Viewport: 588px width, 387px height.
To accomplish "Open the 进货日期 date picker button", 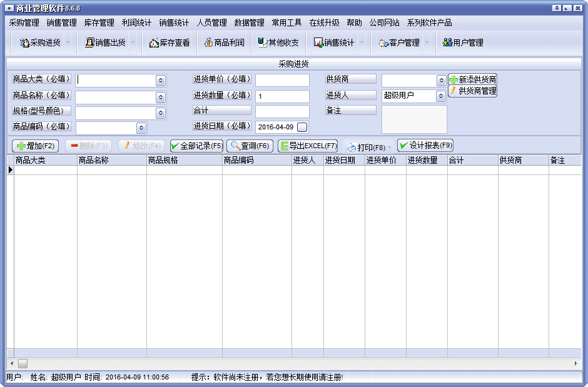I will pyautogui.click(x=302, y=127).
